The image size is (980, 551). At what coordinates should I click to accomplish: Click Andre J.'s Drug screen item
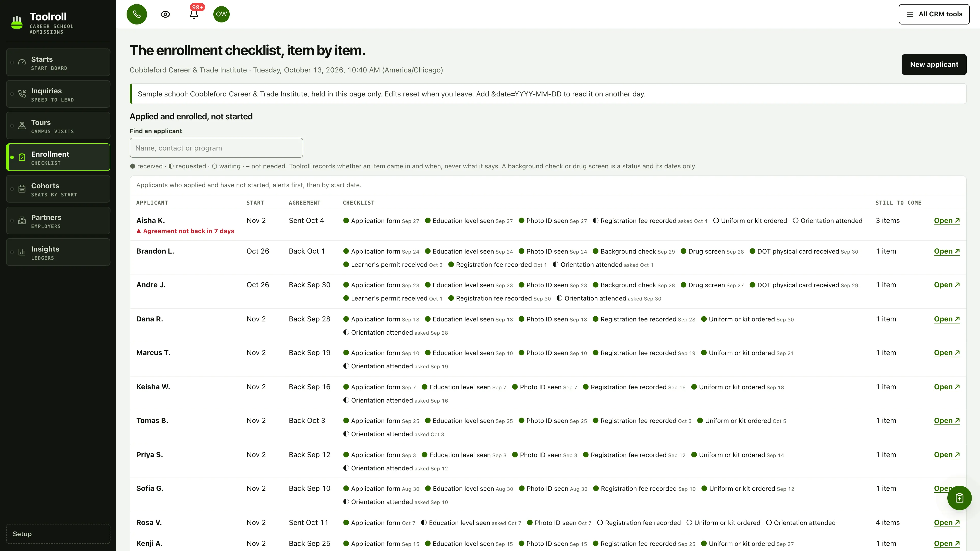point(712,285)
